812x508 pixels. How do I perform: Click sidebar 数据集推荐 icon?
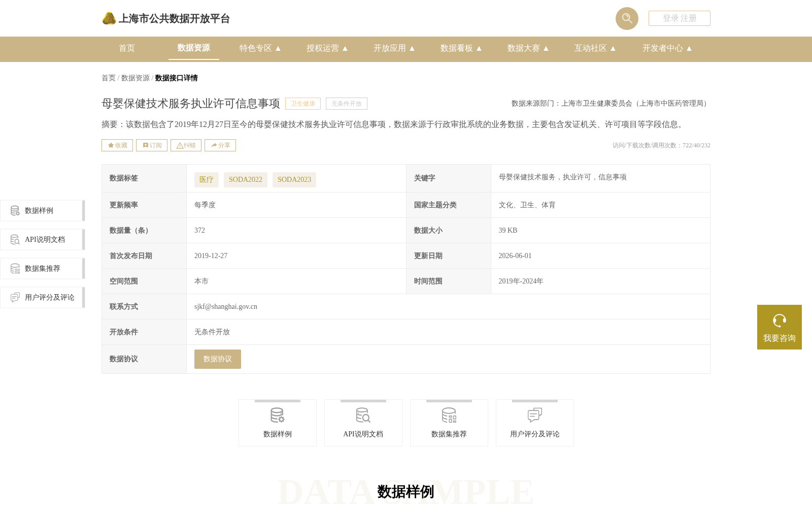coord(15,268)
